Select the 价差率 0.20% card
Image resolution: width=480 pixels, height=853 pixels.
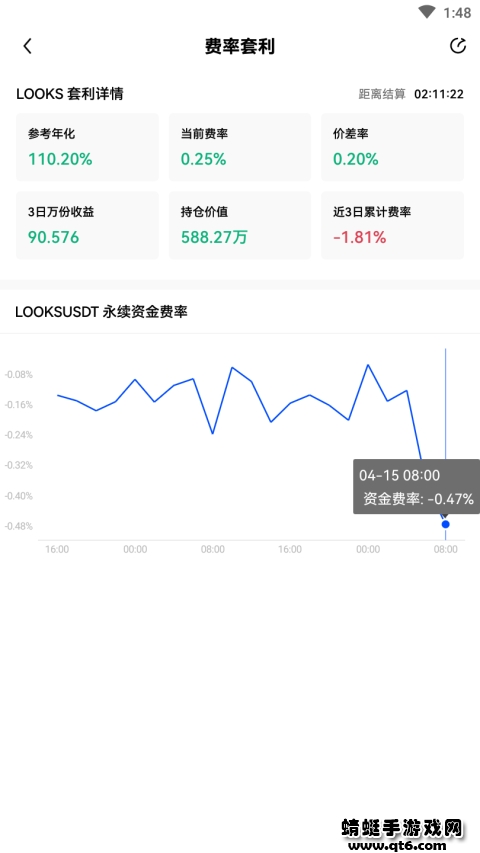[x=392, y=147]
